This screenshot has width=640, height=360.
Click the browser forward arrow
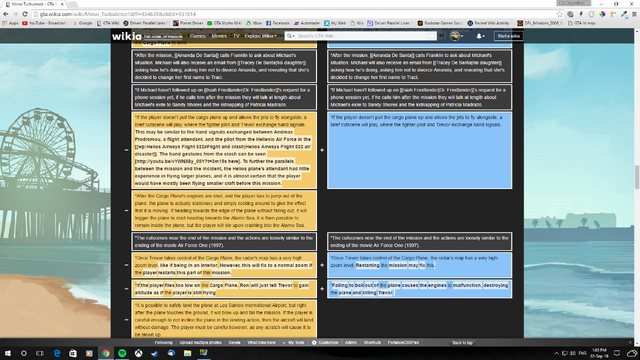16,14
